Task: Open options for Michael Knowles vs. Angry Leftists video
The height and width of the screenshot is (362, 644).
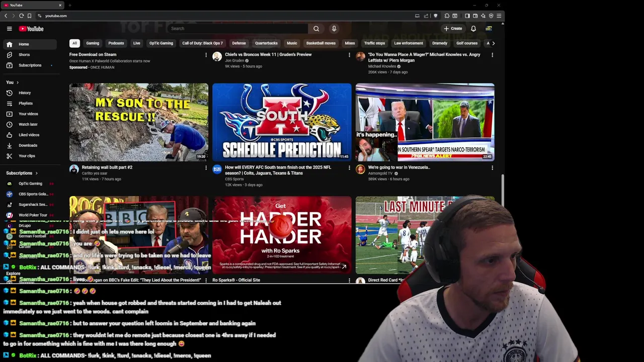Action: tap(492, 55)
